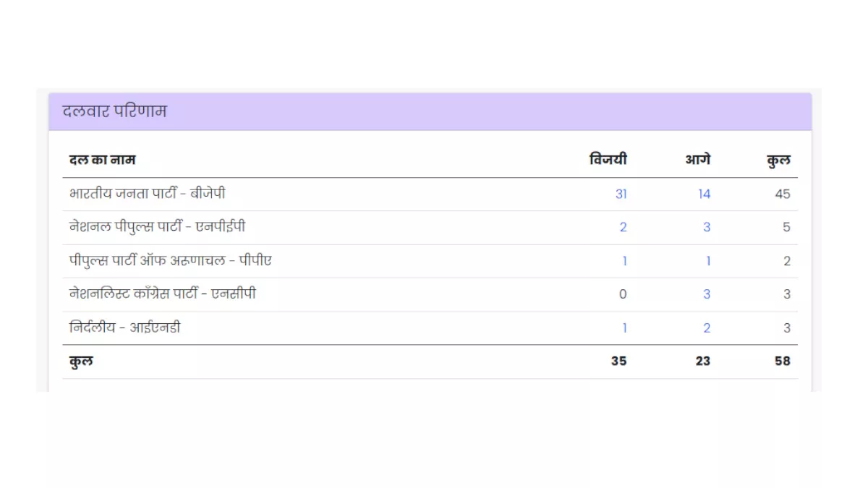868x488 pixels.
Task: Click the विजयी column header
Action: point(608,159)
